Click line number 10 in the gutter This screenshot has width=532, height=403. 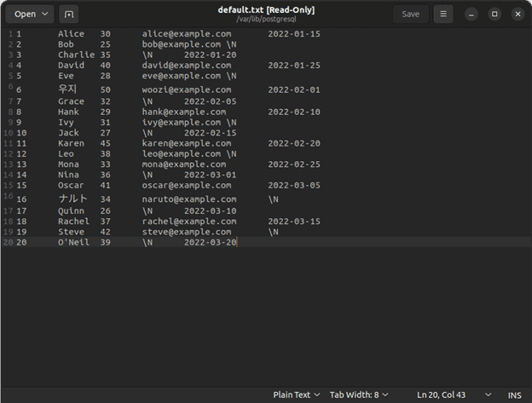20,133
